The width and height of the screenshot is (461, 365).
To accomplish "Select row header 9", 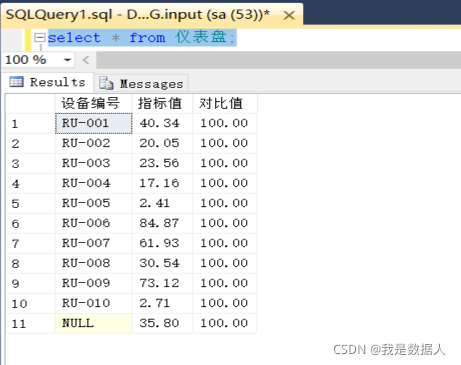I will coord(31,284).
